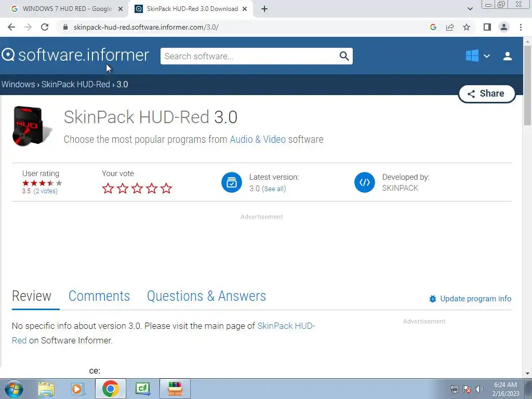Open the See all versions link
This screenshot has width=532, height=399.
click(x=274, y=189)
